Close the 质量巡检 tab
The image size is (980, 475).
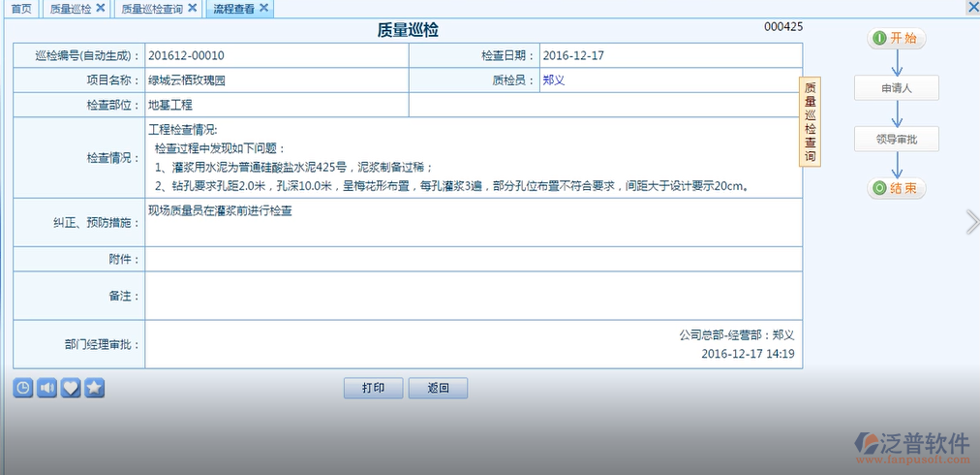(101, 8)
